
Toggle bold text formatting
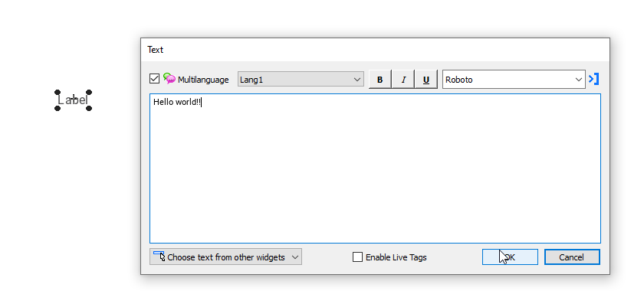[380, 79]
